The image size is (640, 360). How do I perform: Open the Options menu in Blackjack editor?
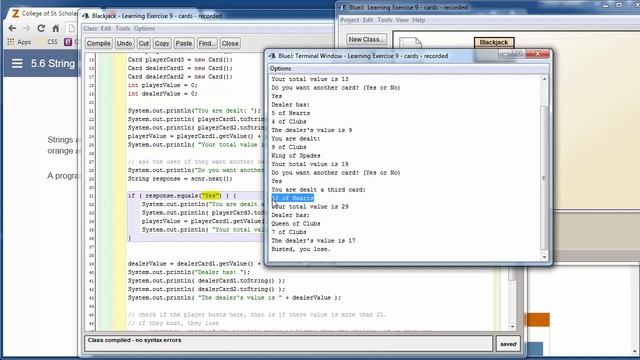pyautogui.click(x=144, y=29)
